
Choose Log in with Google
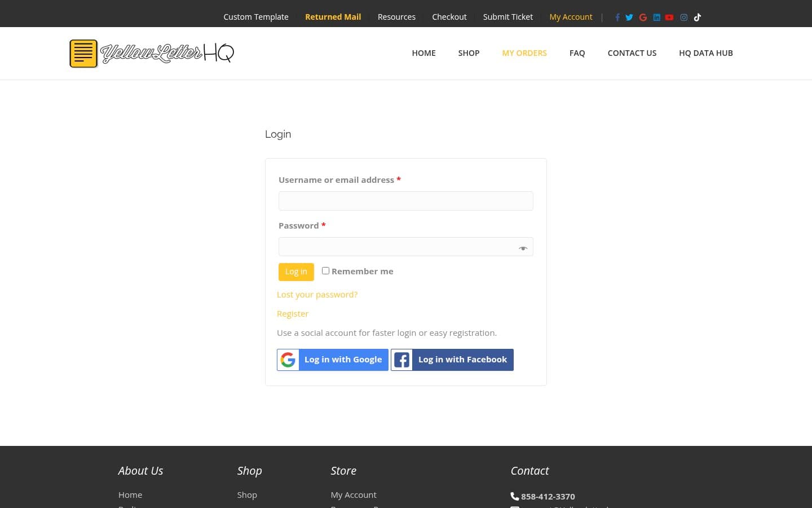333,360
